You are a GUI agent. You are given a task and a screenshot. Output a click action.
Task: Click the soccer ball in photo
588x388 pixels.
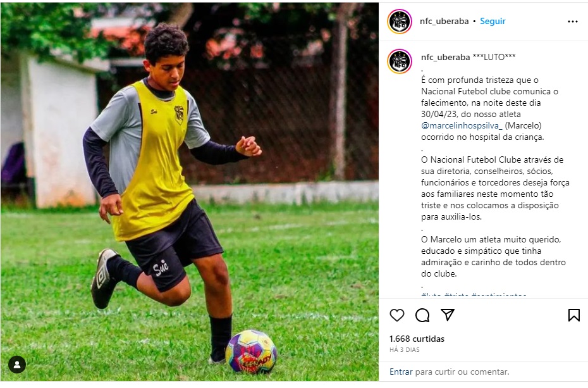click(251, 351)
